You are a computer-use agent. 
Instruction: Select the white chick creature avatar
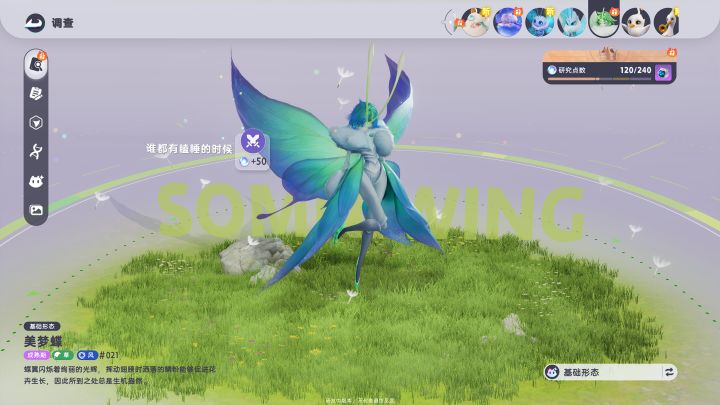pyautogui.click(x=636, y=22)
